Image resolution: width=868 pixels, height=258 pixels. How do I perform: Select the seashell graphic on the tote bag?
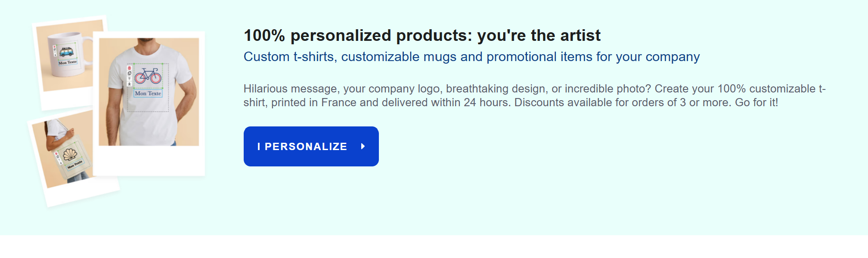70,154
